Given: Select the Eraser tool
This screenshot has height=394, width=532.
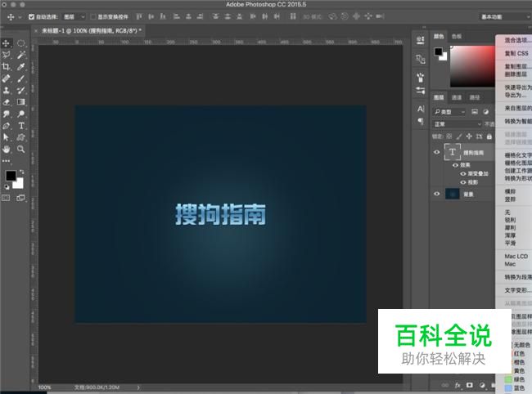Looking at the screenshot, I should [x=6, y=102].
